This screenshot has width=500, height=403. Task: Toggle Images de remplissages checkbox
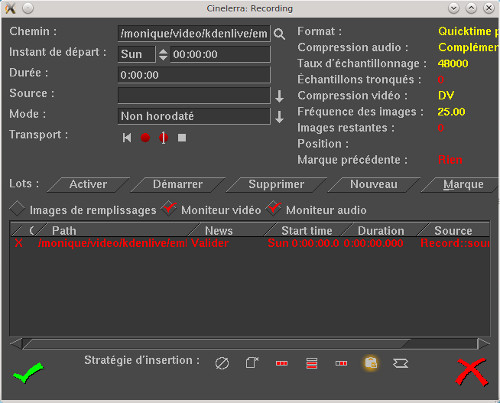(17, 209)
